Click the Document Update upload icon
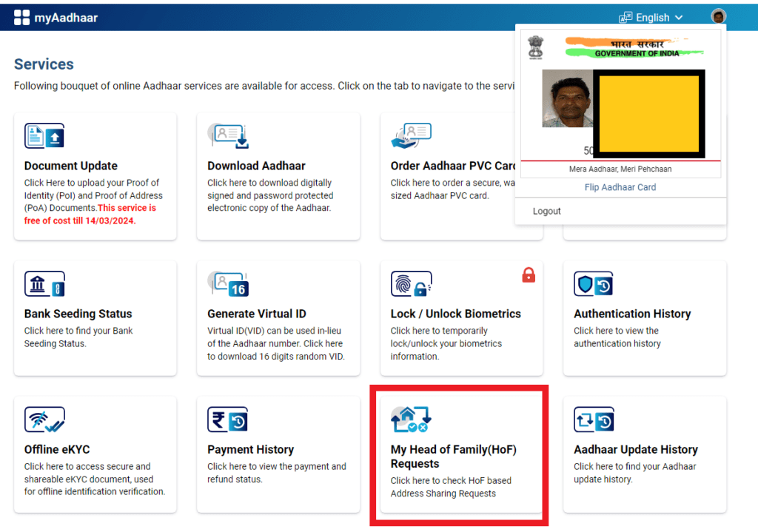 click(44, 136)
